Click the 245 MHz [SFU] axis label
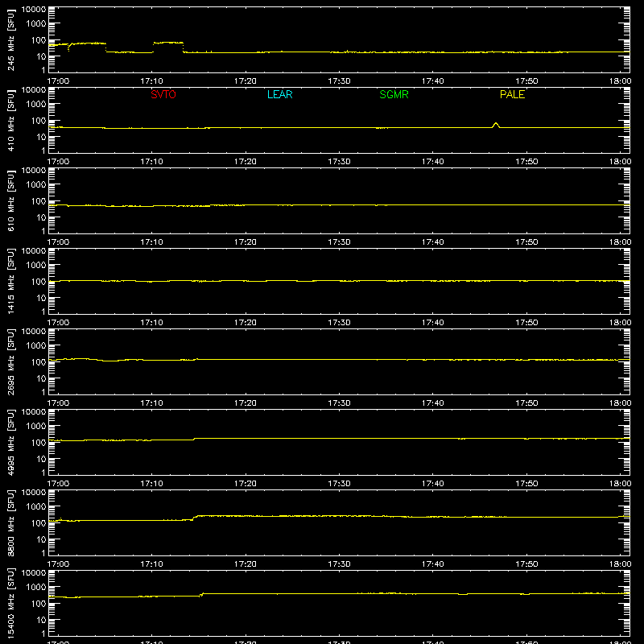The height and width of the screenshot is (644, 644). tap(11, 39)
